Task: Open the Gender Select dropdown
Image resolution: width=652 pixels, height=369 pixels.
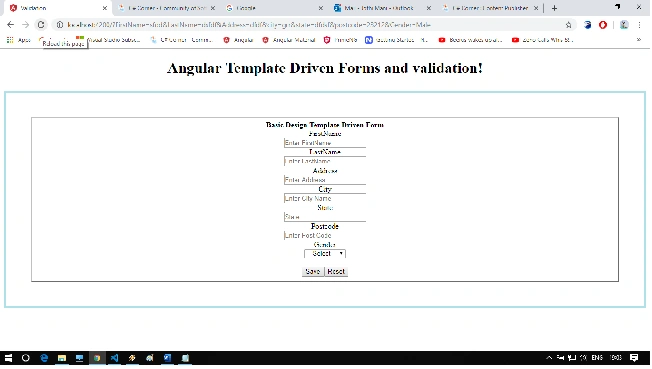Action: (x=325, y=253)
